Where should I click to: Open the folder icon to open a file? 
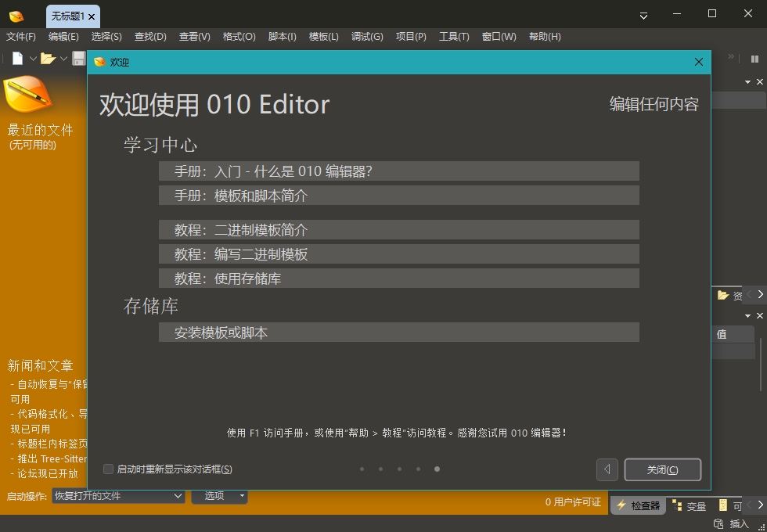(48, 59)
